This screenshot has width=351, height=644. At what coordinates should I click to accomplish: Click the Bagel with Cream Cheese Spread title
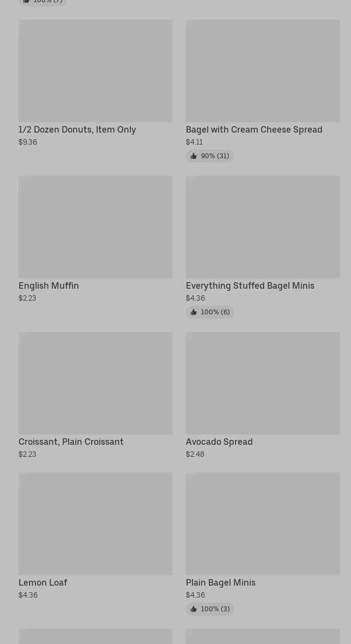click(254, 130)
